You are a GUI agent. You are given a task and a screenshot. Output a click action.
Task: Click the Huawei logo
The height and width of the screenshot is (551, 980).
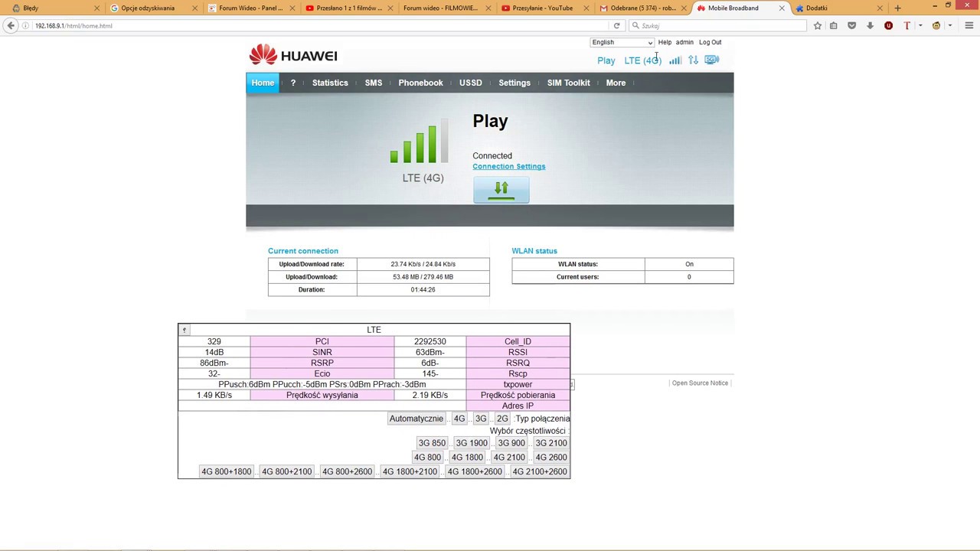tap(293, 55)
